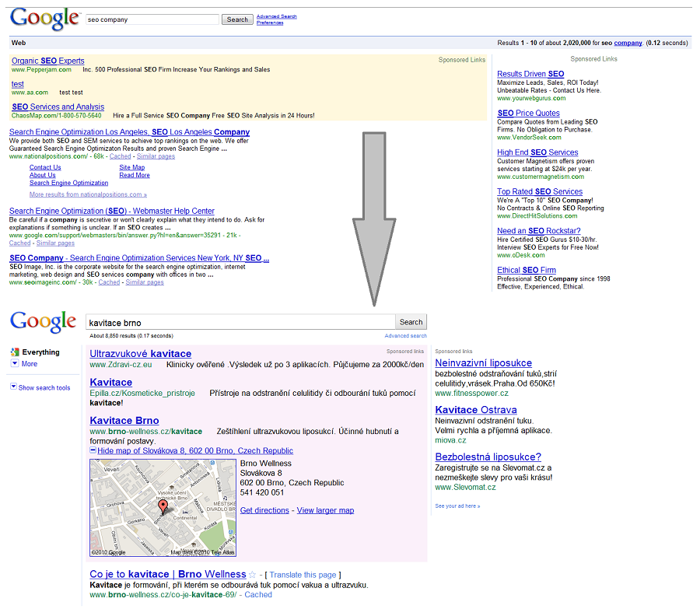Open Cached link for brno-wellness.cz
Screen dimensions: 700x609
[258, 595]
